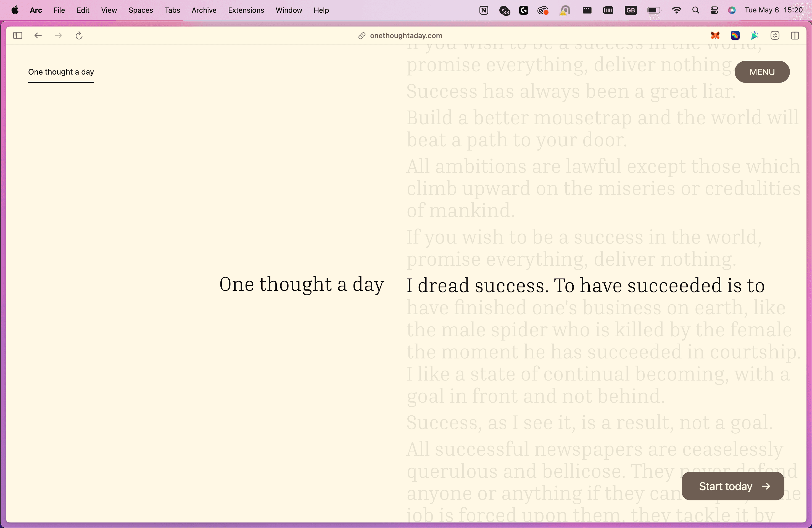Open macOS Control Center toggles icon

click(714, 10)
